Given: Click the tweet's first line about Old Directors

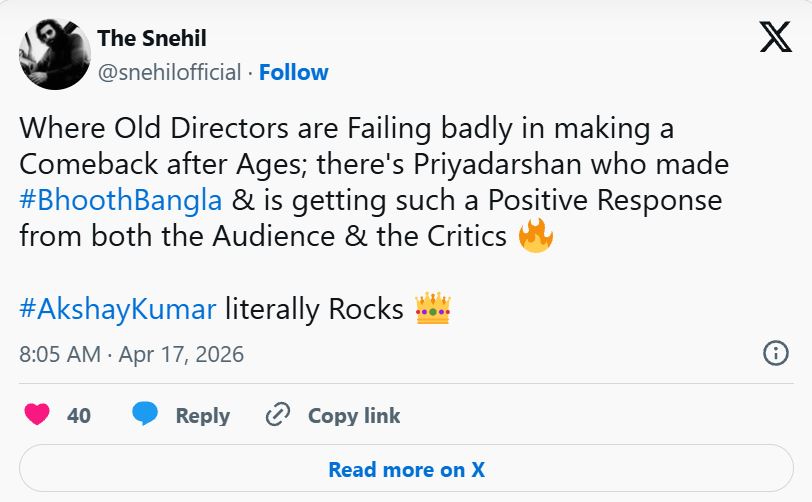Looking at the screenshot, I should pos(346,128).
